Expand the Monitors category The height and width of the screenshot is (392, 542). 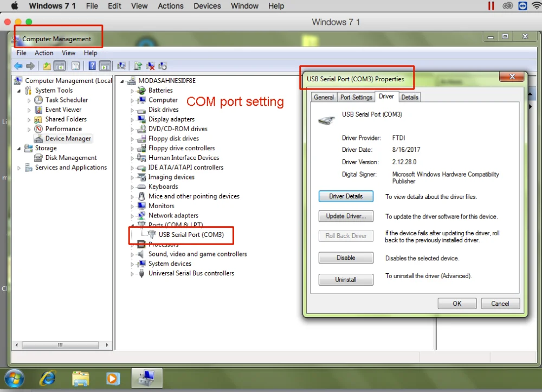(x=132, y=207)
